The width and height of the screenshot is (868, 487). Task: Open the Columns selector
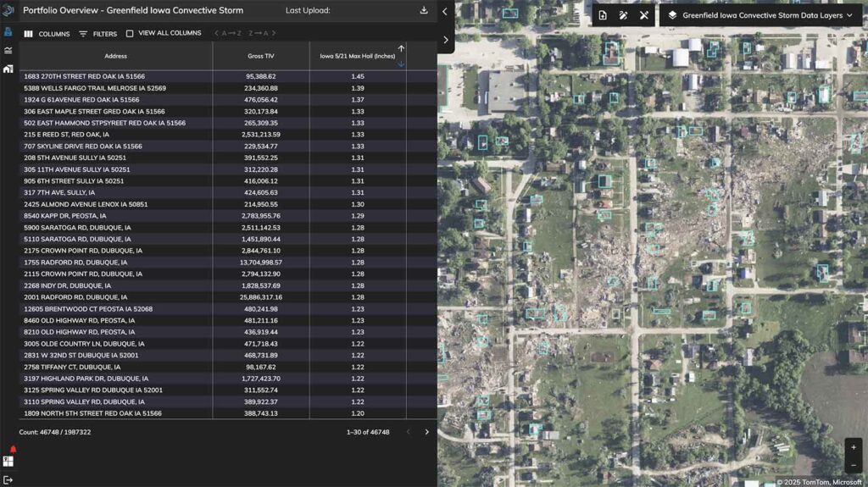47,34
